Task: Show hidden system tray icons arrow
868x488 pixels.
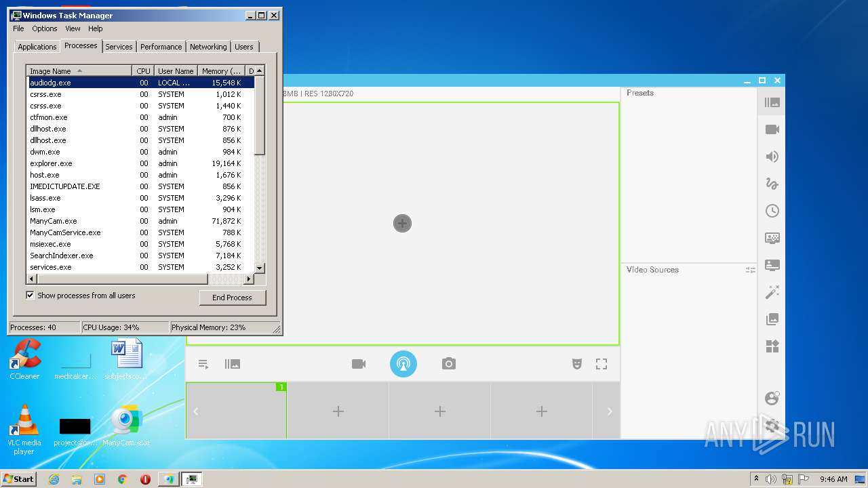Action: (x=756, y=479)
